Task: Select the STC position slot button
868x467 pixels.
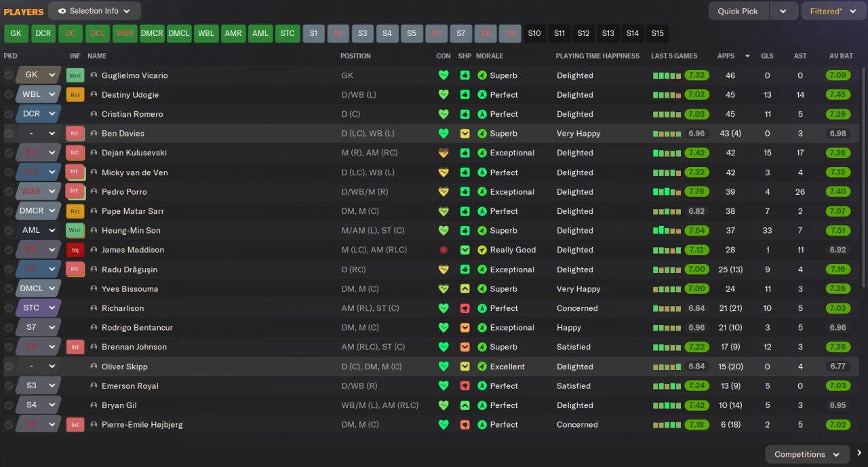Action: tap(288, 33)
